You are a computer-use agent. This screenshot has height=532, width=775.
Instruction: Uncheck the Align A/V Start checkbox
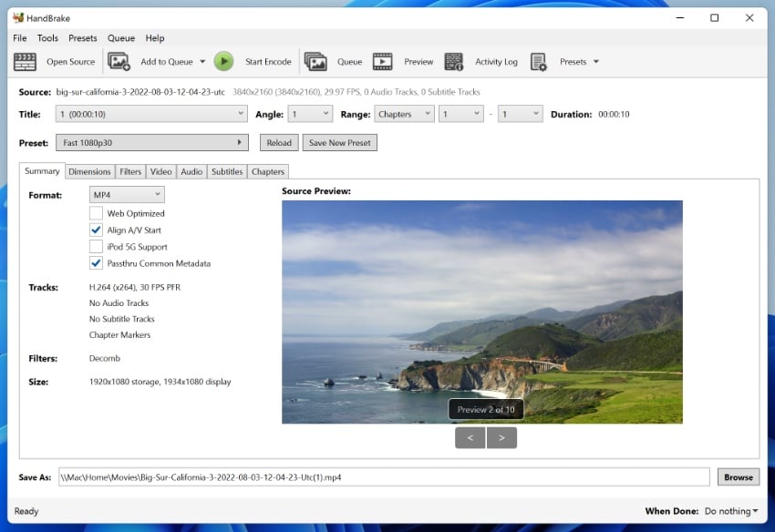[x=96, y=230]
